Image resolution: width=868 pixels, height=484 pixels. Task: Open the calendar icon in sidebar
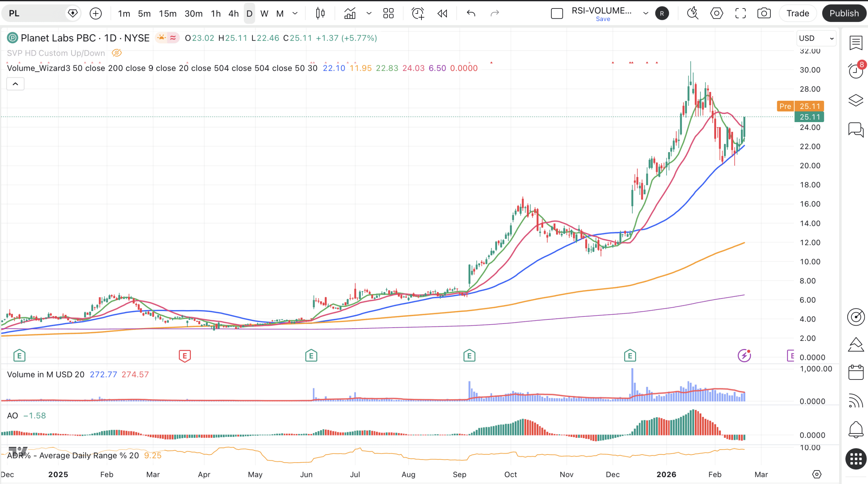coord(856,372)
